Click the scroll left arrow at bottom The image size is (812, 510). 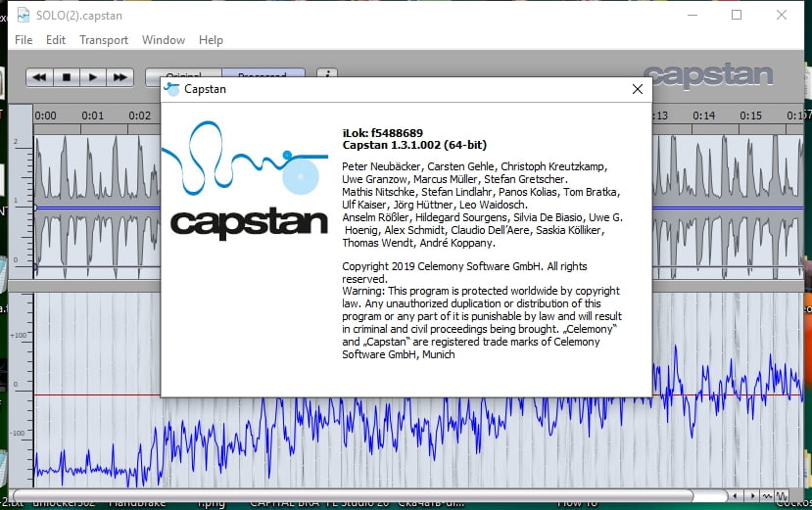pyautogui.click(x=735, y=496)
